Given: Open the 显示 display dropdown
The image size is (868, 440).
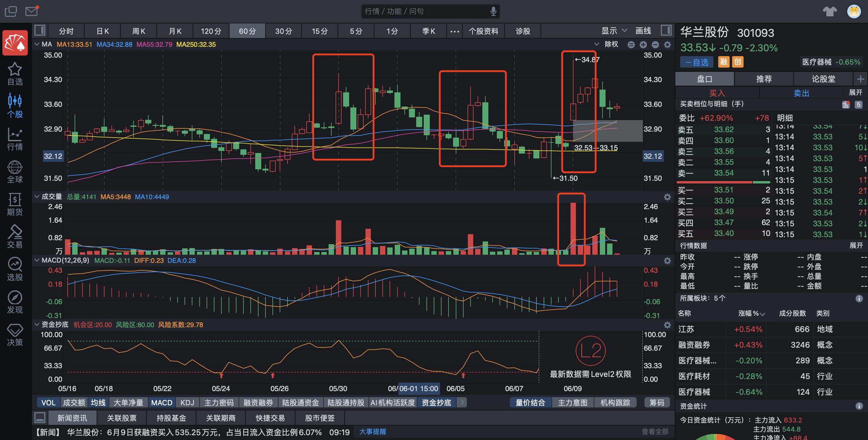Looking at the screenshot, I should (614, 31).
